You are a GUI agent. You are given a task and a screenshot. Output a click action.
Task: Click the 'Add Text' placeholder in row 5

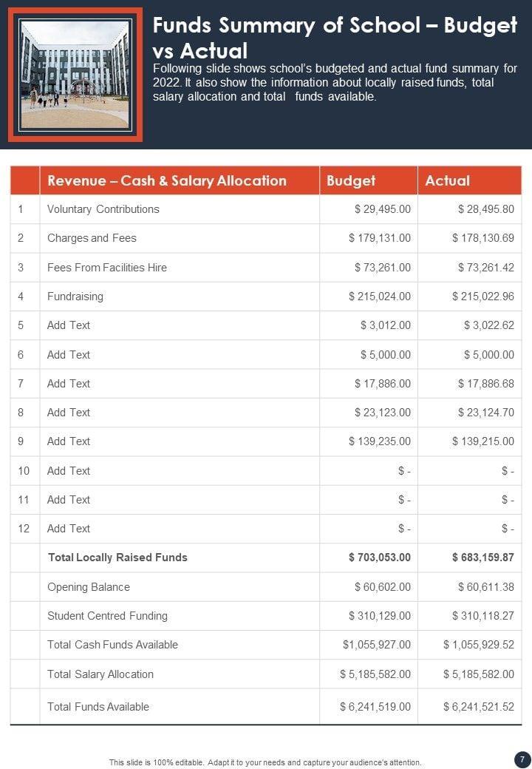click(69, 325)
